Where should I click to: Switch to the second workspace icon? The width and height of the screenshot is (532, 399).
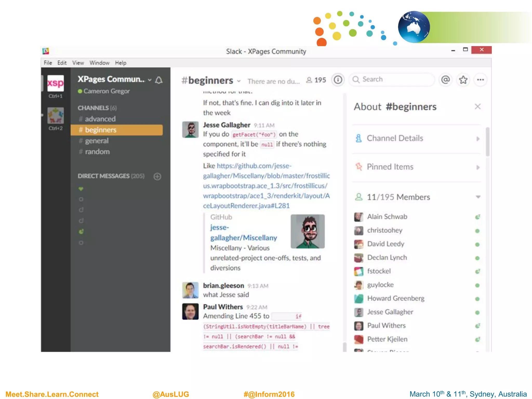coord(55,116)
